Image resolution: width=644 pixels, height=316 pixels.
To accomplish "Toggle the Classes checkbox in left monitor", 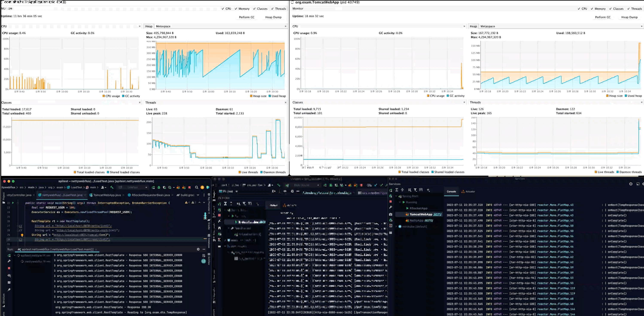I will (x=255, y=9).
